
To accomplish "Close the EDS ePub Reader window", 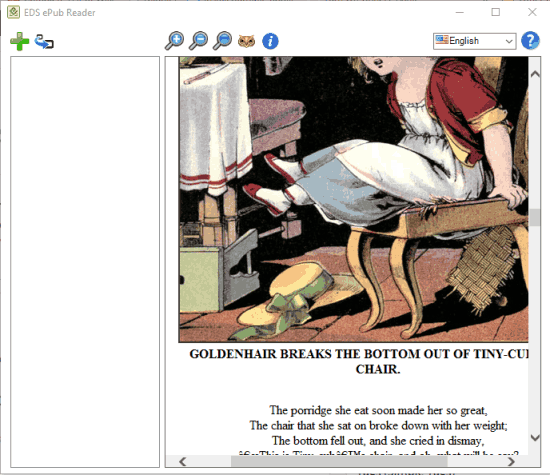I will click(532, 12).
